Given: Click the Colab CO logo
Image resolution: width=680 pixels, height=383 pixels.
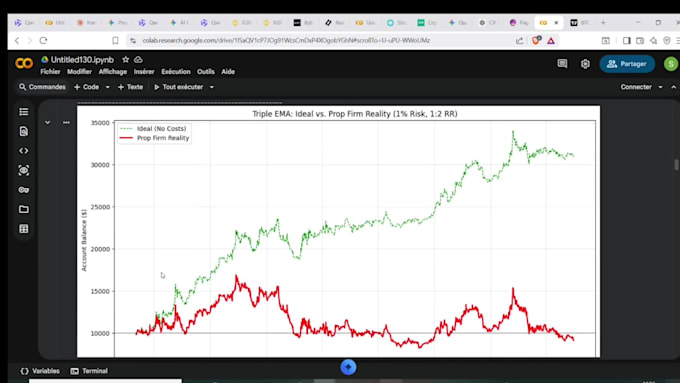Looking at the screenshot, I should (24, 63).
